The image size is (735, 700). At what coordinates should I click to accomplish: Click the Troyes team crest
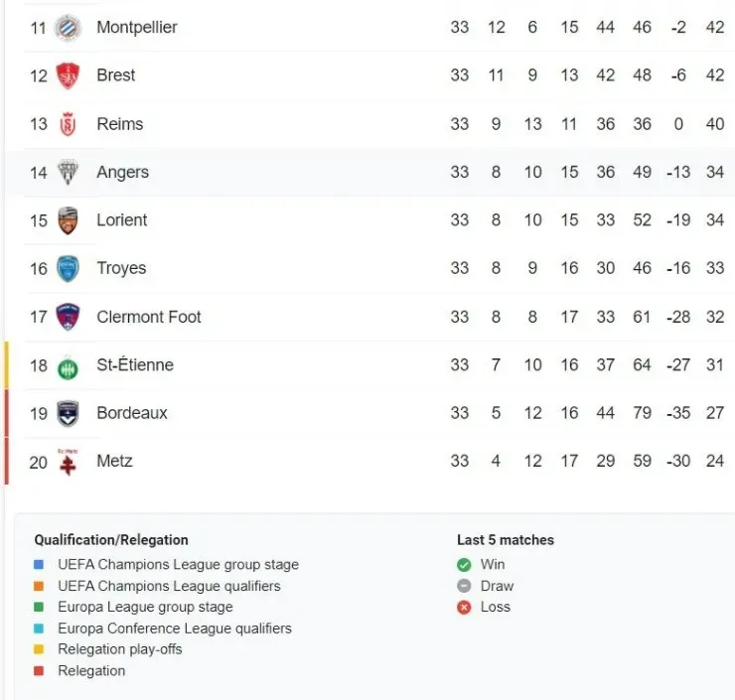click(x=68, y=268)
